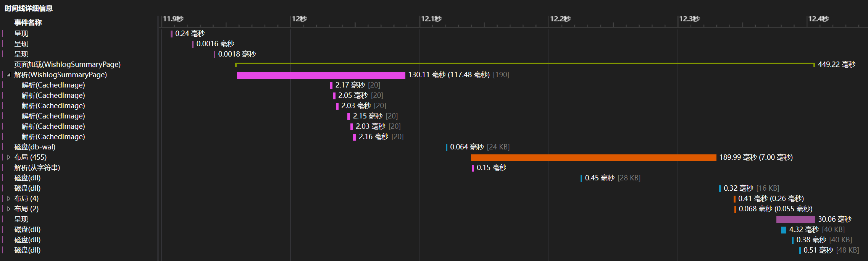Click the 0.068 毫秒 layout marker
The height and width of the screenshot is (261, 868).
coord(735,209)
